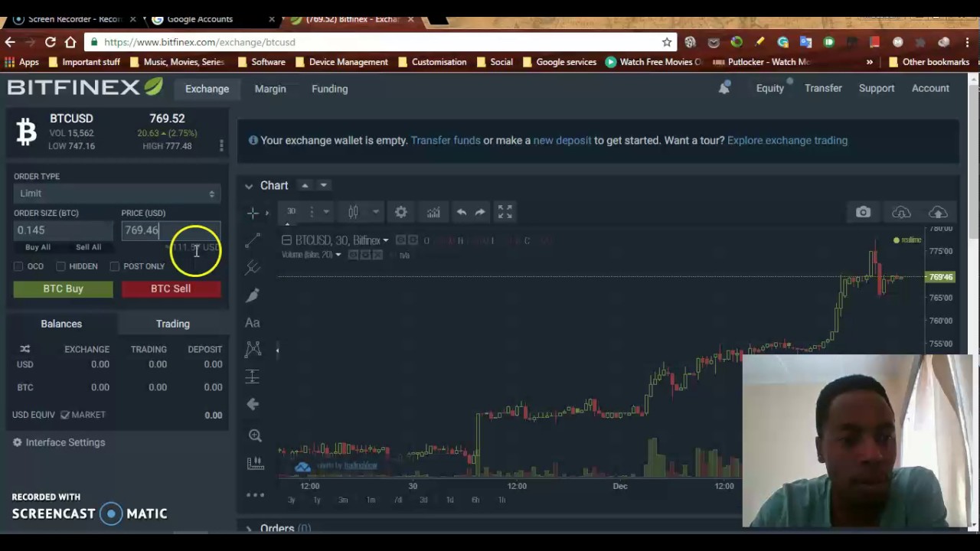Open Chrome three-dot menu
This screenshot has height=551, width=980.
pyautogui.click(x=968, y=42)
